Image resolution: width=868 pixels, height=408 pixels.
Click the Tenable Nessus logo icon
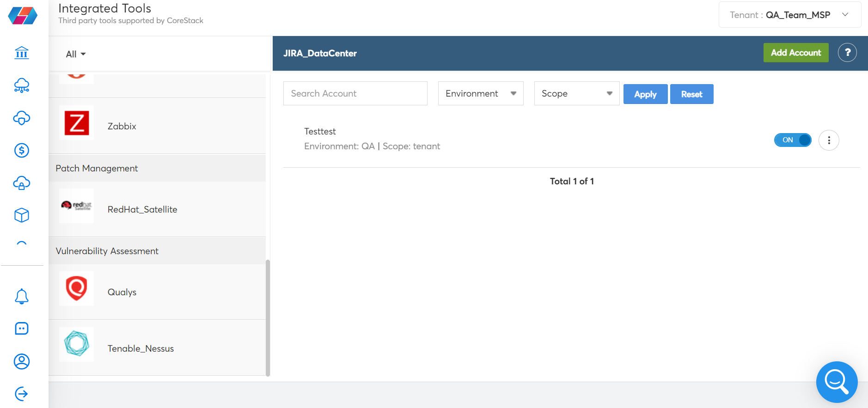77,344
